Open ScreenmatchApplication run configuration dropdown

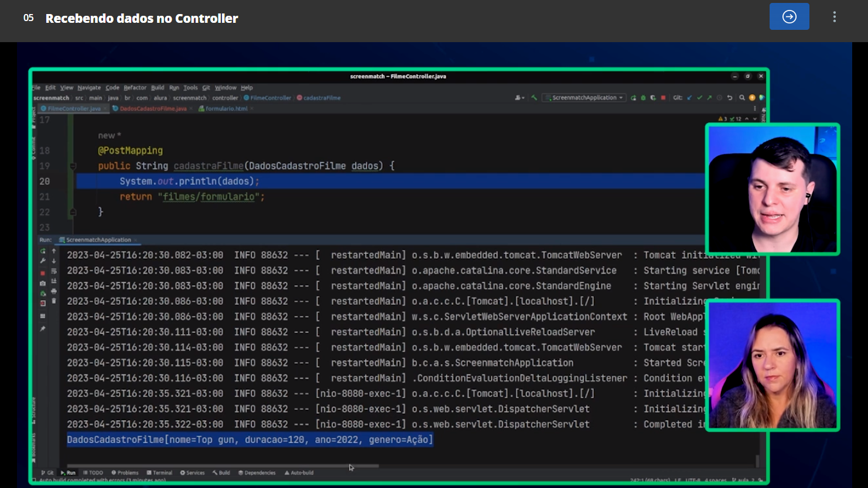(x=584, y=98)
